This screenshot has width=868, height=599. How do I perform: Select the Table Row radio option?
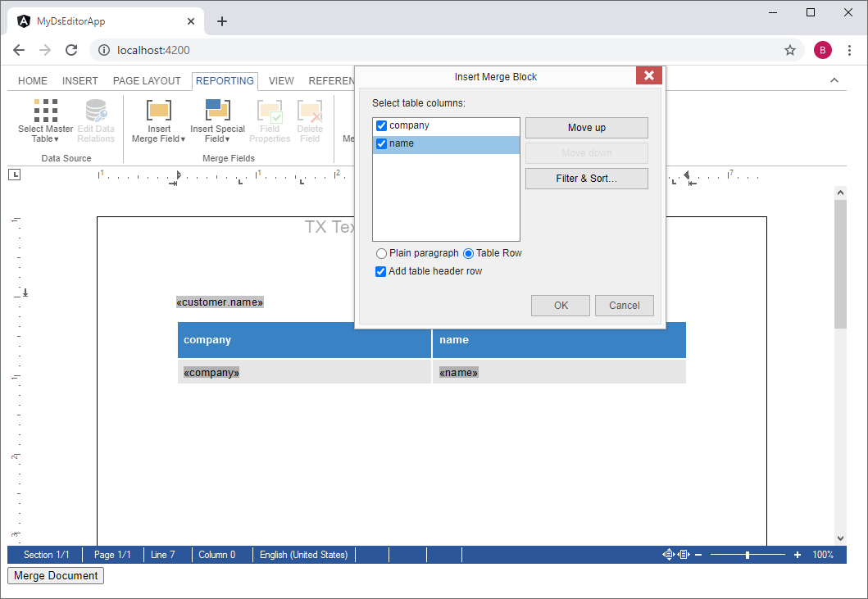pyautogui.click(x=468, y=253)
